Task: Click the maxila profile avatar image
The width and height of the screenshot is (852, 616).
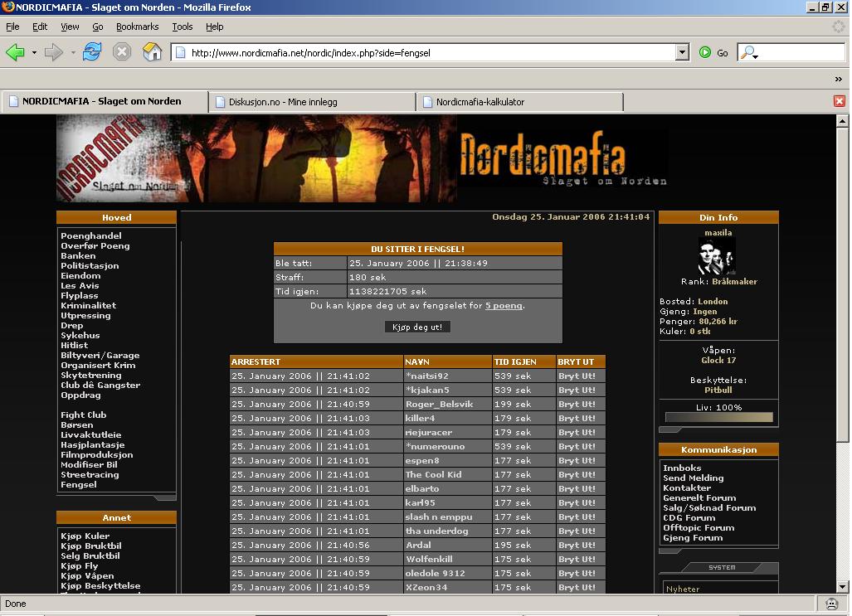Action: point(717,256)
